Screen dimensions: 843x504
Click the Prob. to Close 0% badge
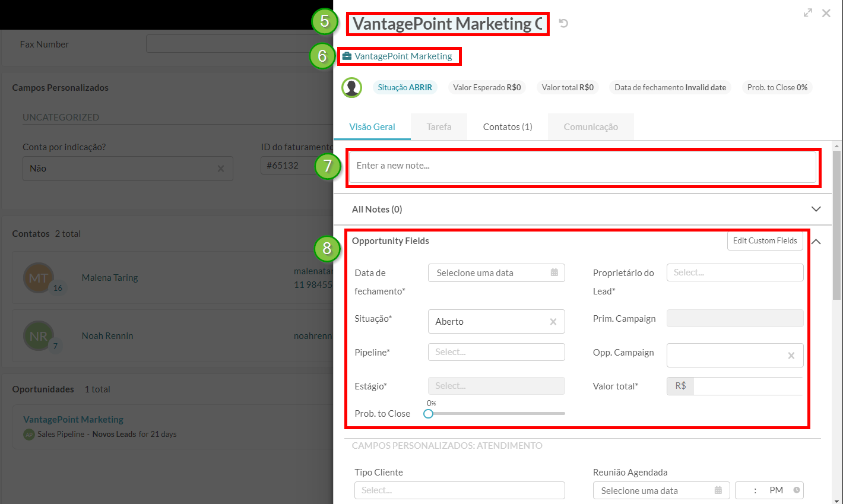777,87
